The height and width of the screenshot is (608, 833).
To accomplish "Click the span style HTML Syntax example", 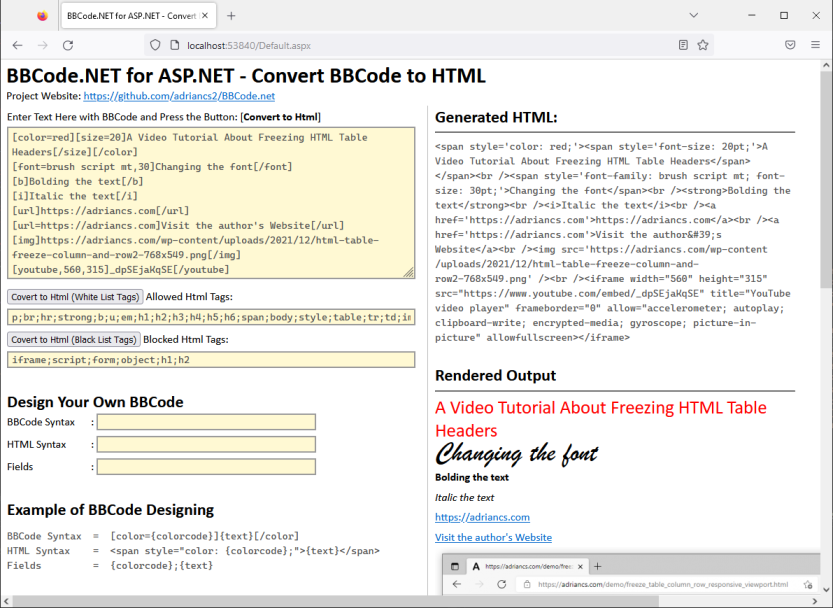I will [245, 551].
